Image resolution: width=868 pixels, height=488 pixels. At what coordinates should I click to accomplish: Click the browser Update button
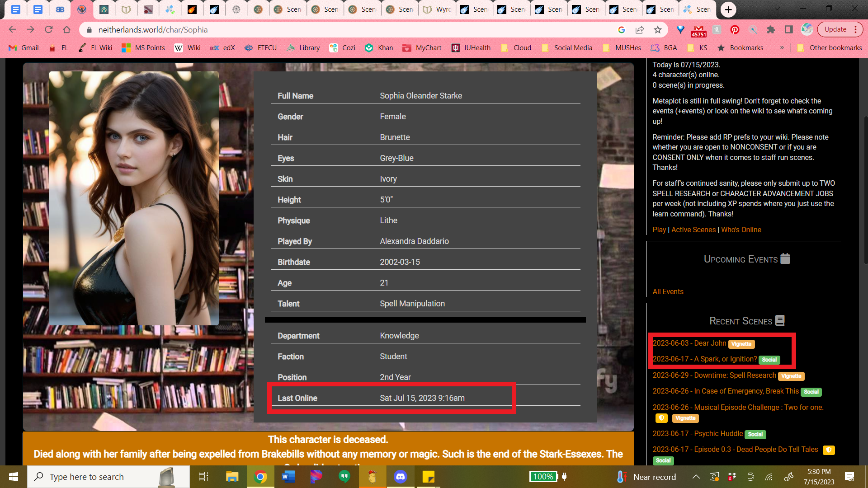point(835,29)
